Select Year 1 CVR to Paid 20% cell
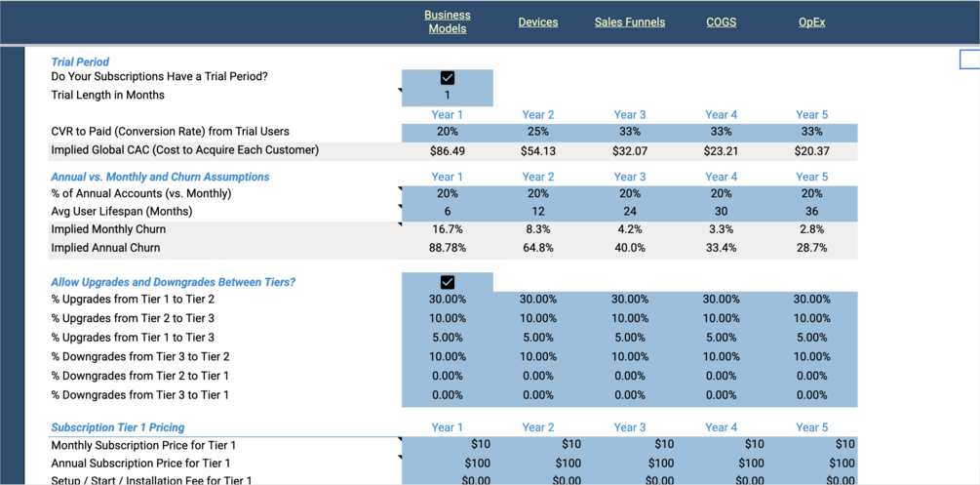 point(448,132)
